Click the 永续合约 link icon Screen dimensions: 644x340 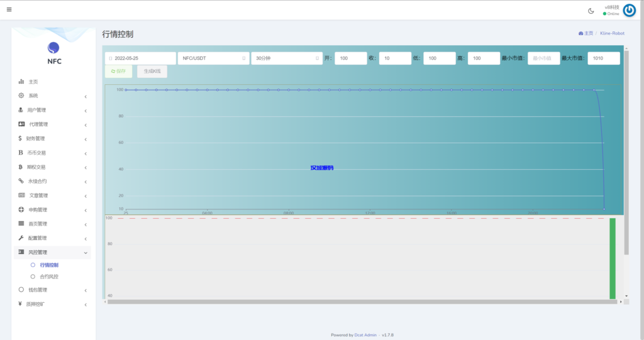coord(21,181)
